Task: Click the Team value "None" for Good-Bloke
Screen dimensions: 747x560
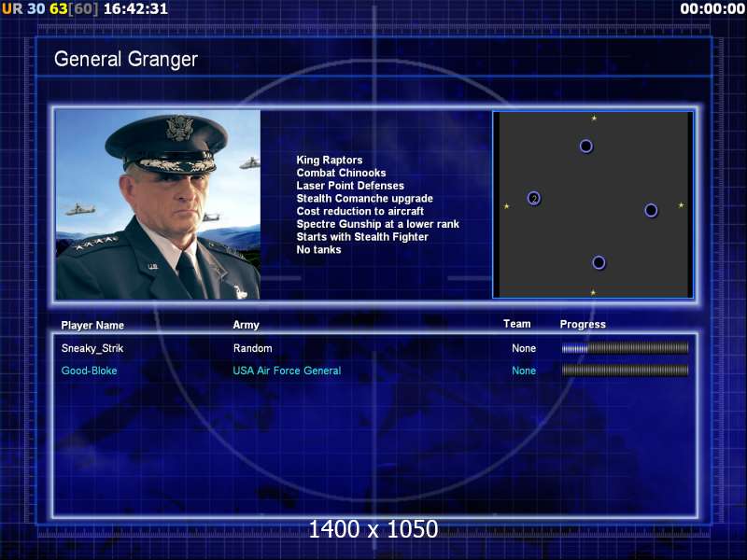Action: pyautogui.click(x=524, y=371)
